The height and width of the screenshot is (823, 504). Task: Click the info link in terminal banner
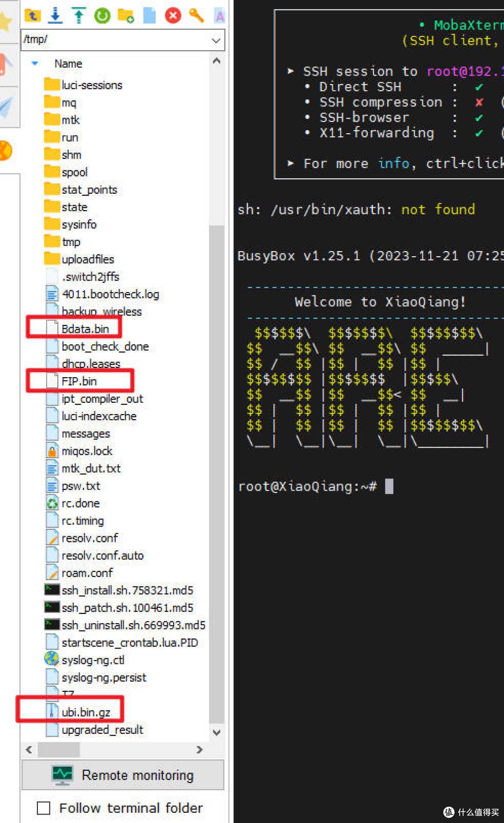(393, 163)
